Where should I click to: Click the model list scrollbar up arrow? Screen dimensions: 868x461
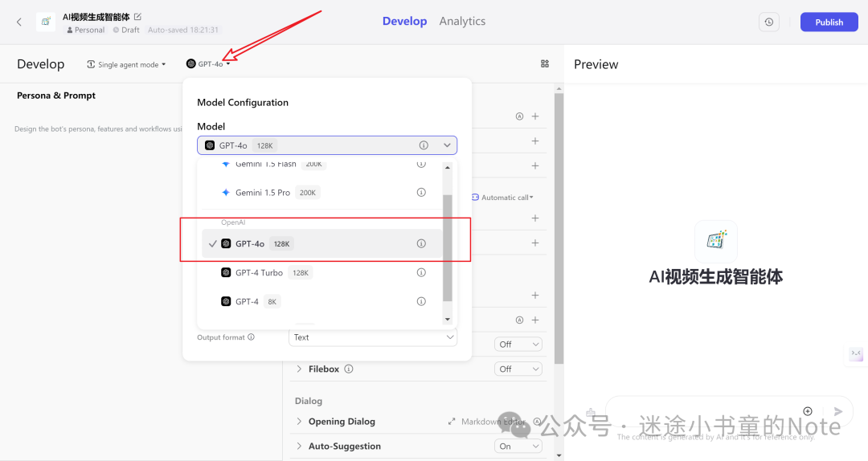click(448, 167)
